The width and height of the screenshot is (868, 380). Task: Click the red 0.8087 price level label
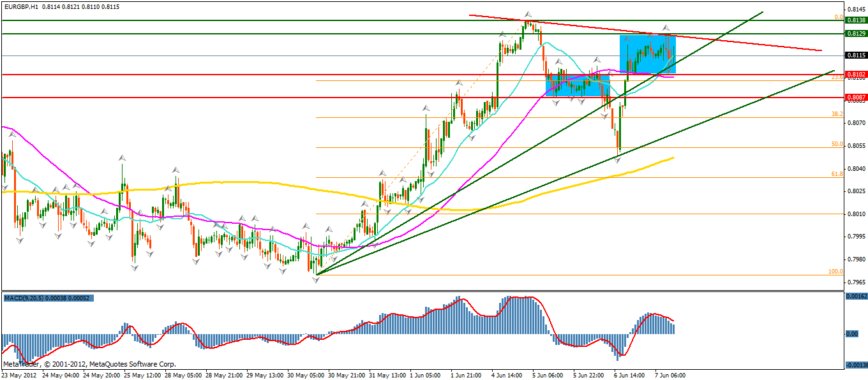pos(855,98)
